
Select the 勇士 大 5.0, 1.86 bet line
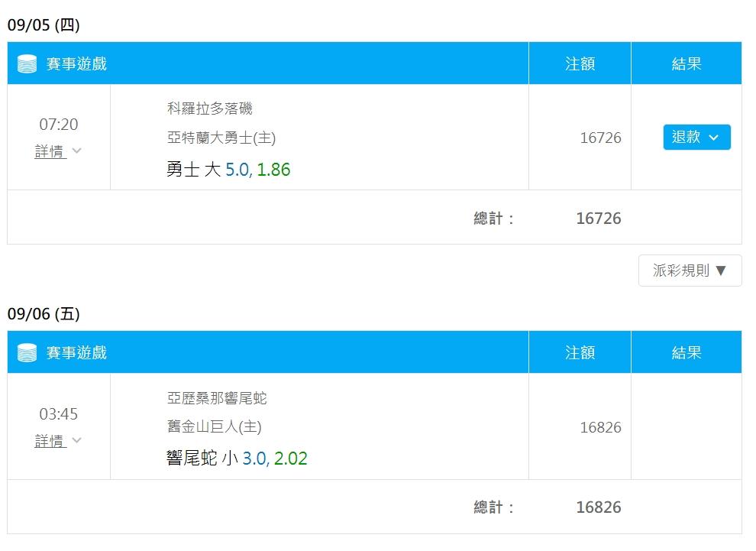pos(228,170)
